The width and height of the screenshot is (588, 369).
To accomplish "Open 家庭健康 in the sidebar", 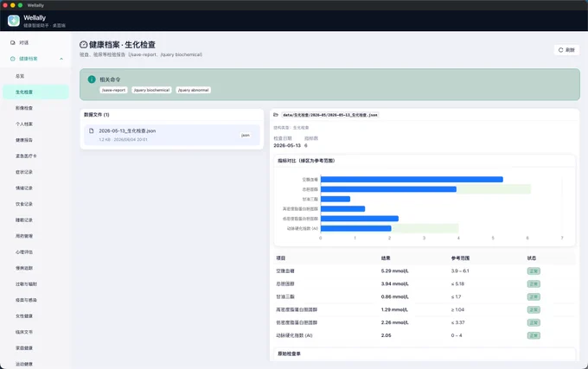I will (35, 348).
